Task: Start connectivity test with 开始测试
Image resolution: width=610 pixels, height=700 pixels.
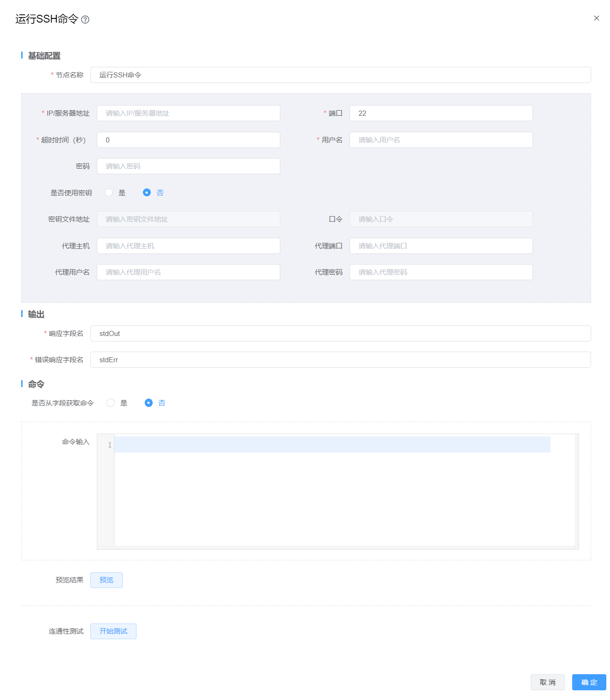Action: coord(113,631)
